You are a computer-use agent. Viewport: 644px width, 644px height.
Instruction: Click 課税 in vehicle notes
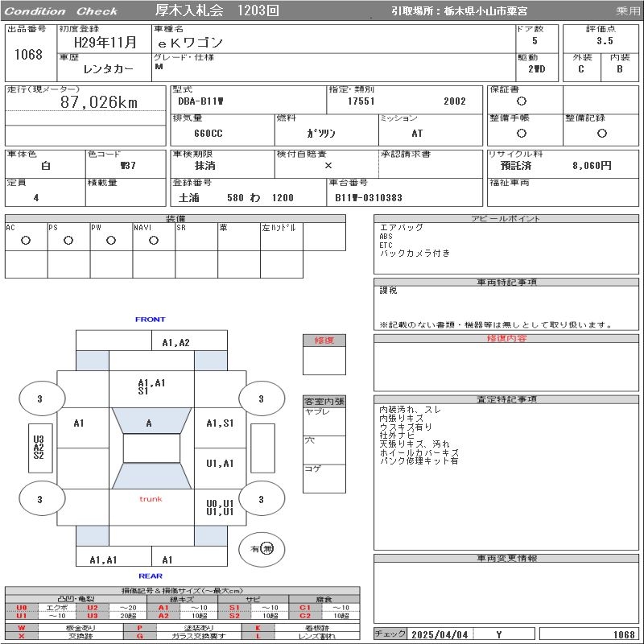point(388,291)
